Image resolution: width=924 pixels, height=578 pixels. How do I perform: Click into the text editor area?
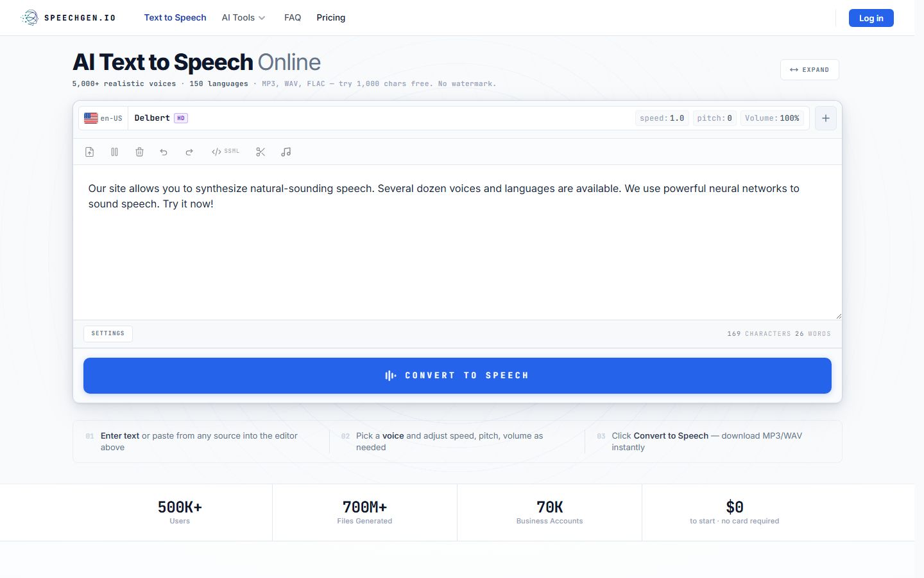click(458, 242)
